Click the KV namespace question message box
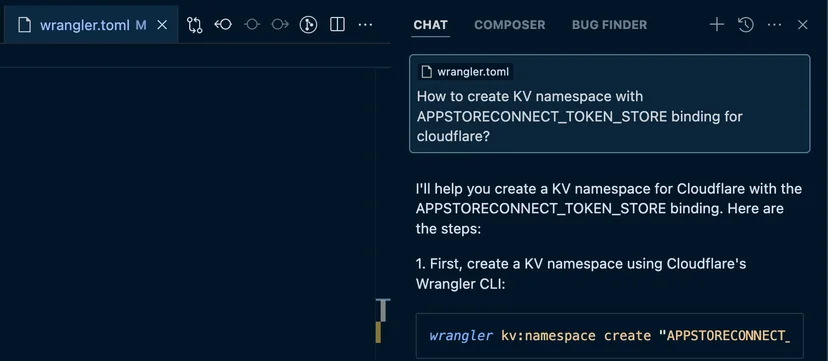The width and height of the screenshot is (828, 361). pos(609,103)
